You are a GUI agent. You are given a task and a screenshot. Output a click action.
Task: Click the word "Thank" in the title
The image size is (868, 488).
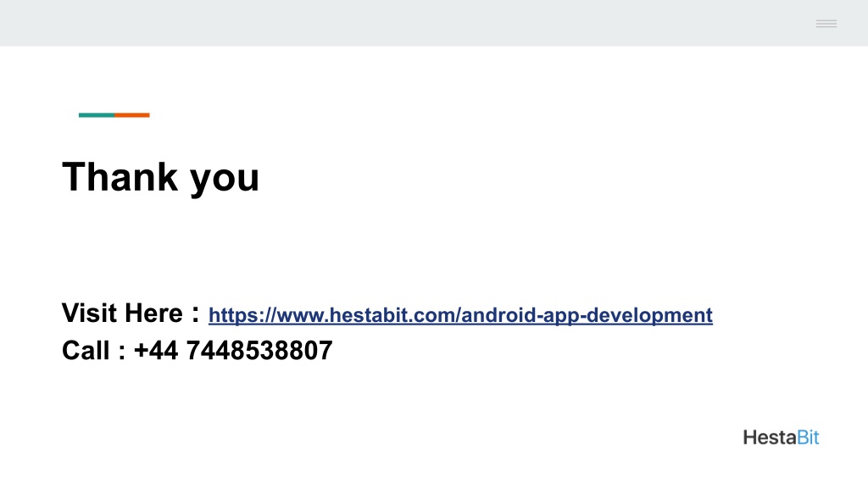click(120, 176)
